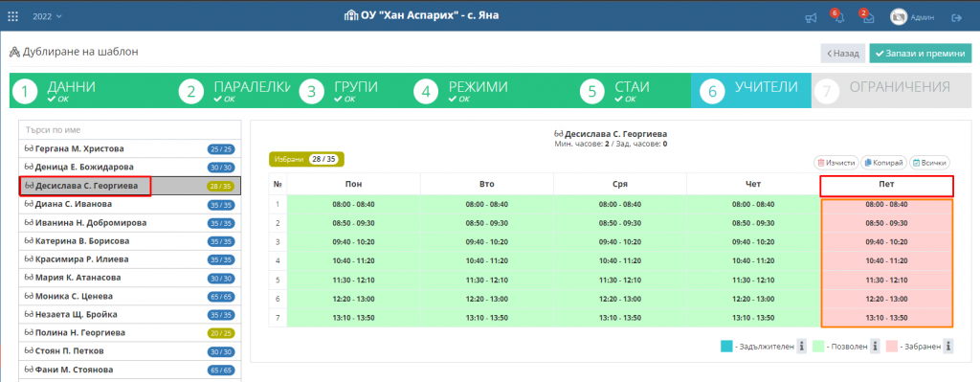The width and height of the screenshot is (980, 382).
Task: Select teacher Незабта Щ. Бройка
Action: (130, 314)
